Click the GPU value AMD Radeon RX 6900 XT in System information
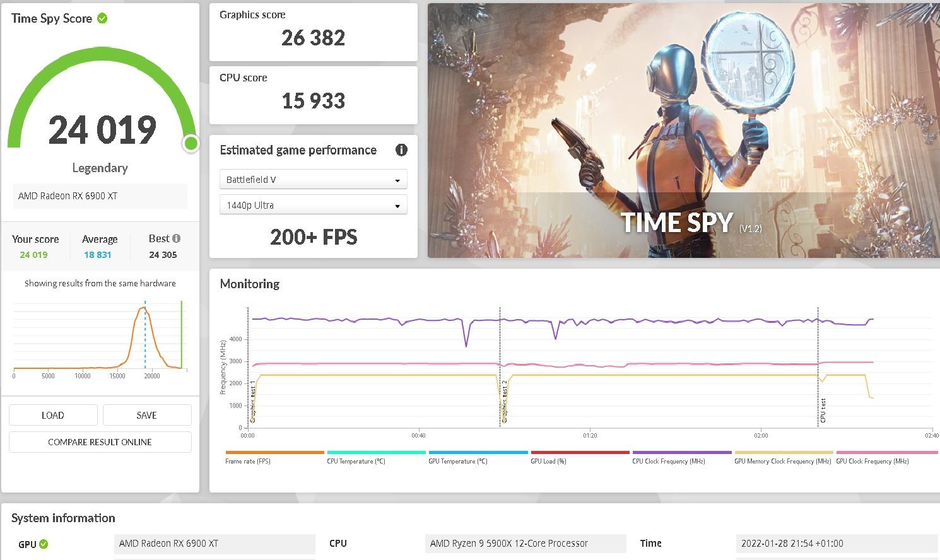Image resolution: width=940 pixels, height=560 pixels. click(215, 544)
